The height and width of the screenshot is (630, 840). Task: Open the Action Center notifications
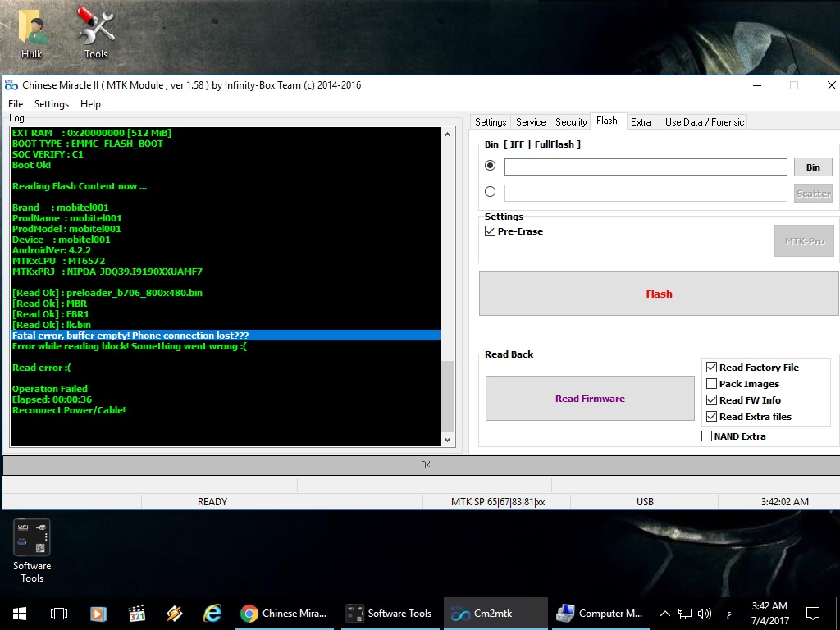[813, 614]
